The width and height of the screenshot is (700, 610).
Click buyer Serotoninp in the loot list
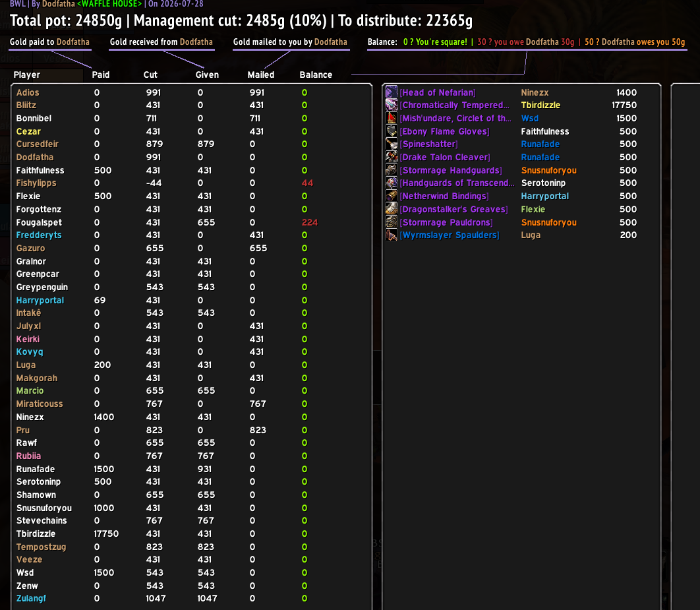(x=543, y=183)
